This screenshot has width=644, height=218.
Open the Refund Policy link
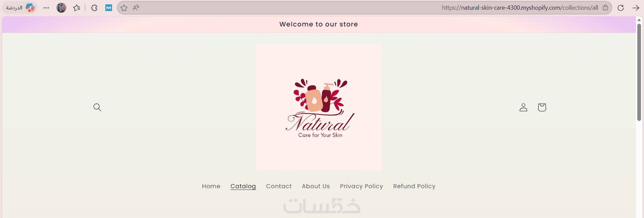pyautogui.click(x=414, y=186)
